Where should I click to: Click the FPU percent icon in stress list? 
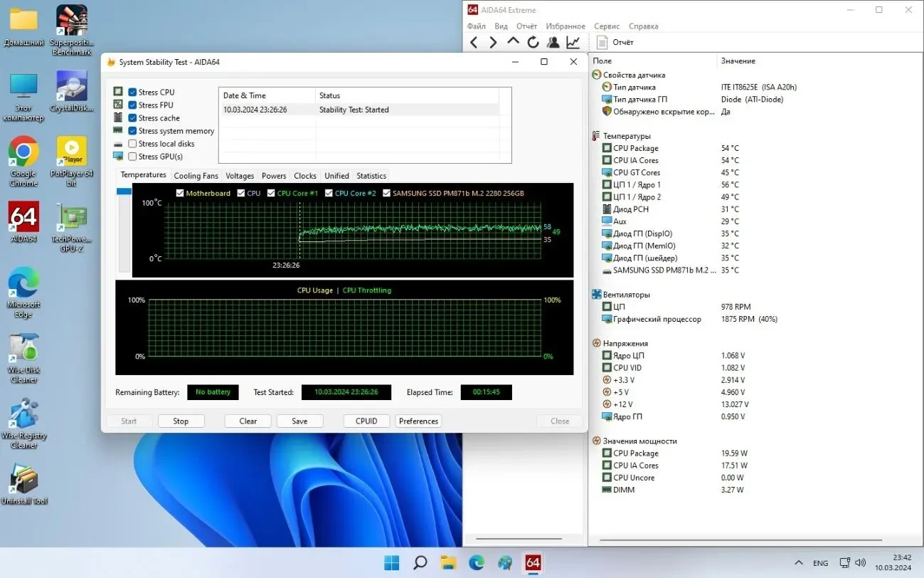click(117, 105)
